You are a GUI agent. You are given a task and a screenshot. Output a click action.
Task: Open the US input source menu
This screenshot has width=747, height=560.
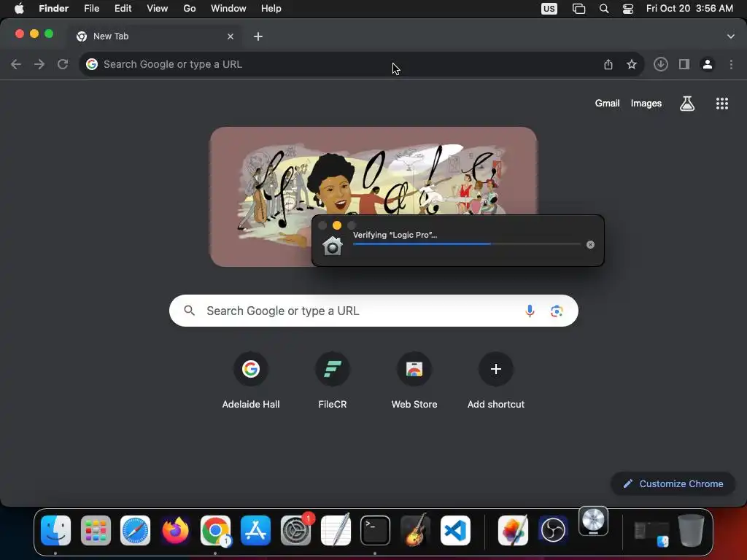(549, 9)
